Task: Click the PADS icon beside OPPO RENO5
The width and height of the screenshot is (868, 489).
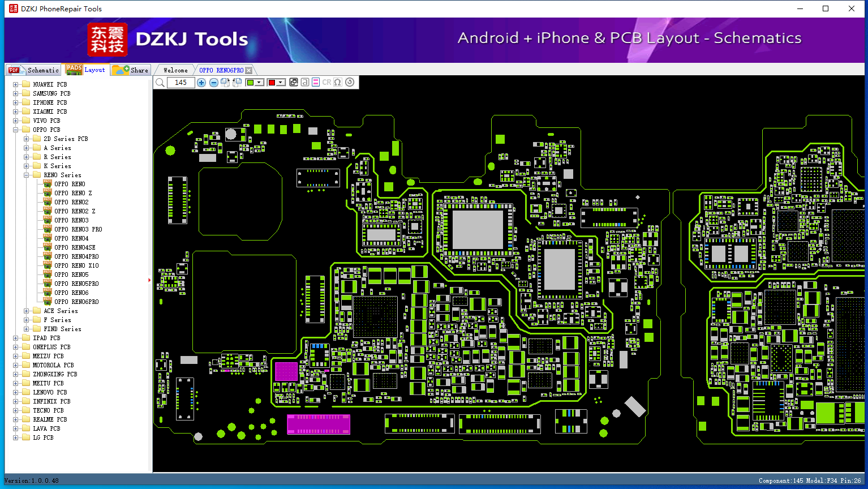Action: [x=48, y=274]
